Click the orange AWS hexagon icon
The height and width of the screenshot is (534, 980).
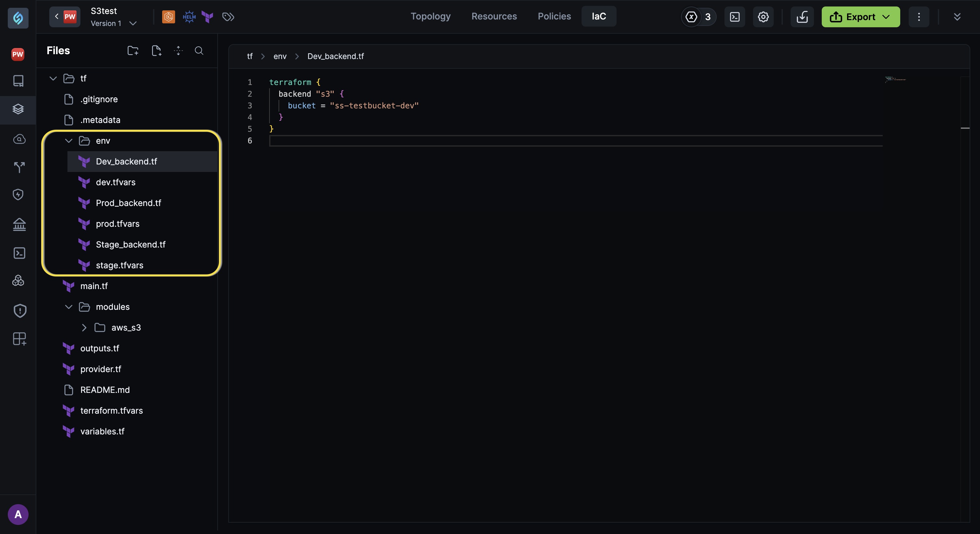(169, 16)
